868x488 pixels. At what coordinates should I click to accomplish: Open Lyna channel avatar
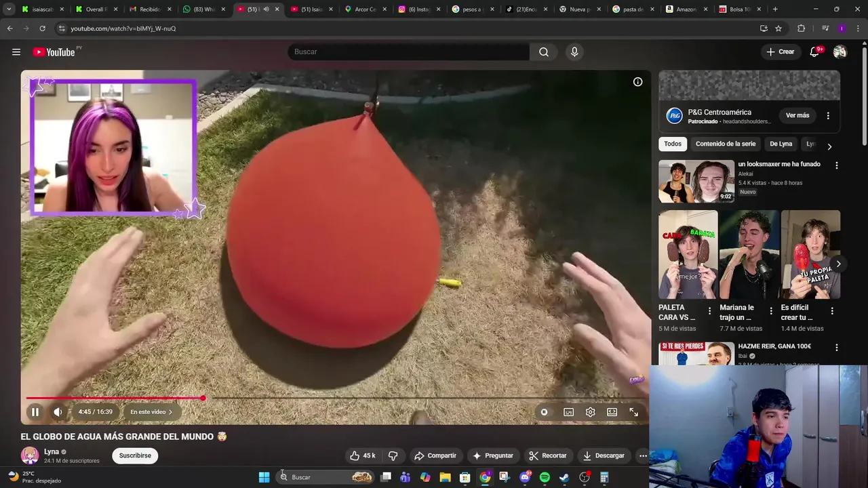(30, 455)
